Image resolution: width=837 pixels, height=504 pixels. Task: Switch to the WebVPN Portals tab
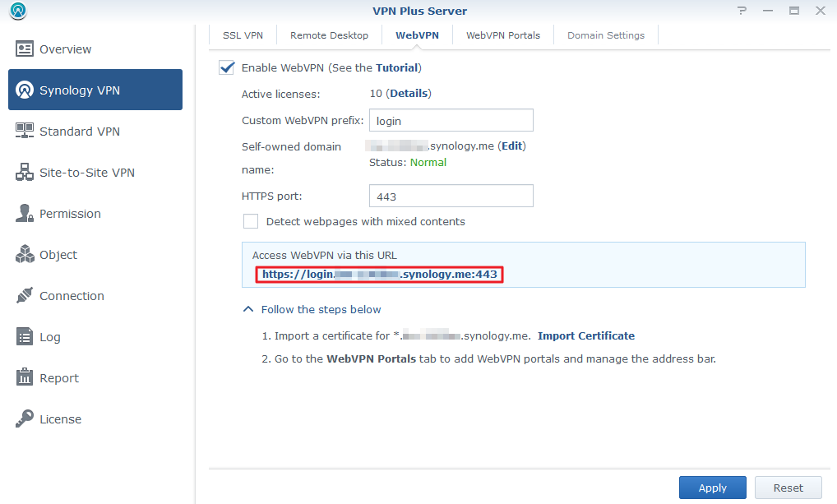tap(502, 35)
